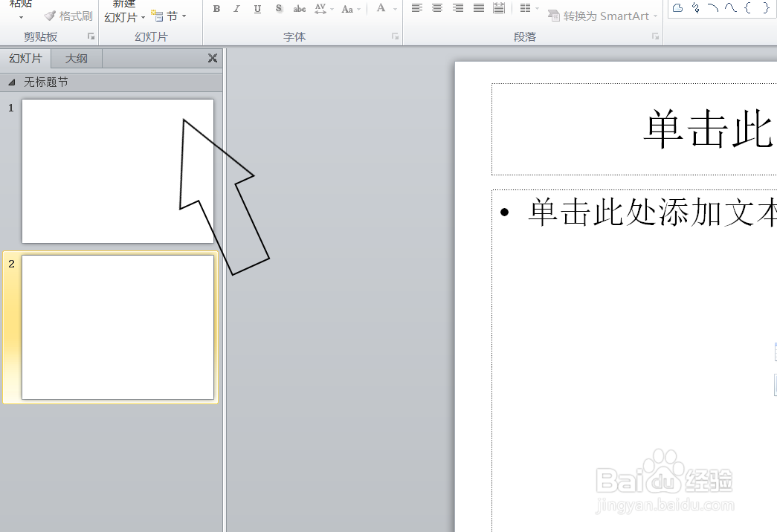Select slide 1 thumbnail
The height and width of the screenshot is (532, 777).
pyautogui.click(x=118, y=172)
